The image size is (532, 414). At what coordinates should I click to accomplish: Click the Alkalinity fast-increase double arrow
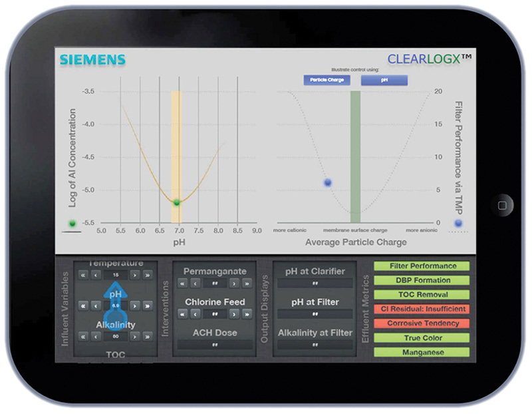(x=147, y=336)
